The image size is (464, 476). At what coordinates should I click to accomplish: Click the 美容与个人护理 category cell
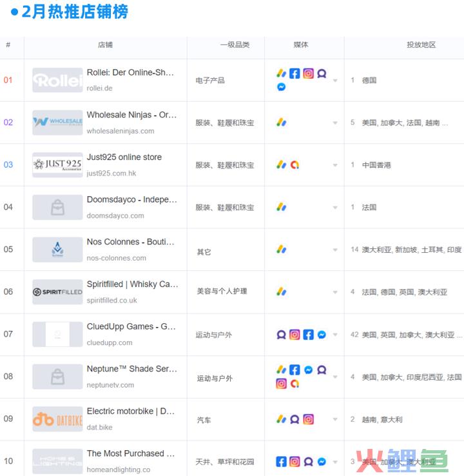point(222,291)
